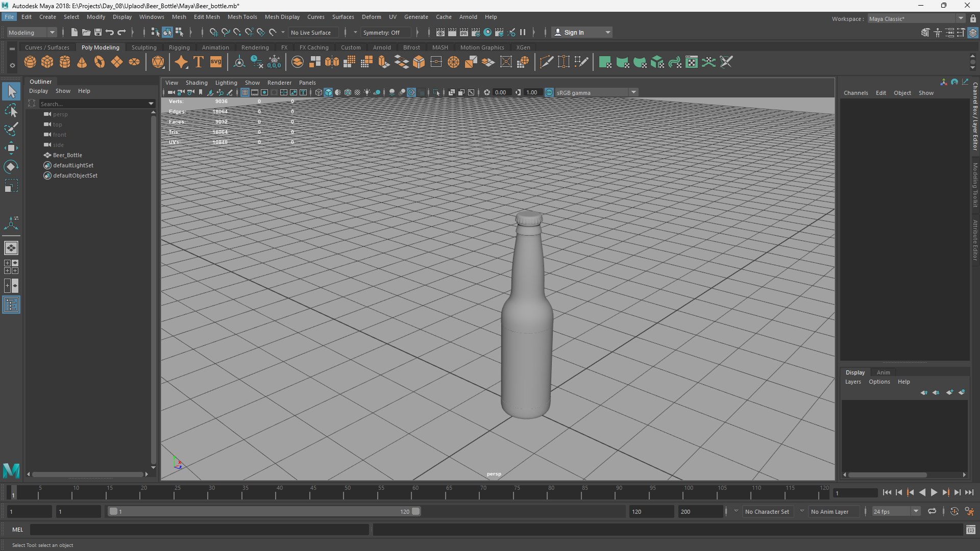Open the viewport Shading menu
This screenshot has height=551, width=980.
coord(197,83)
